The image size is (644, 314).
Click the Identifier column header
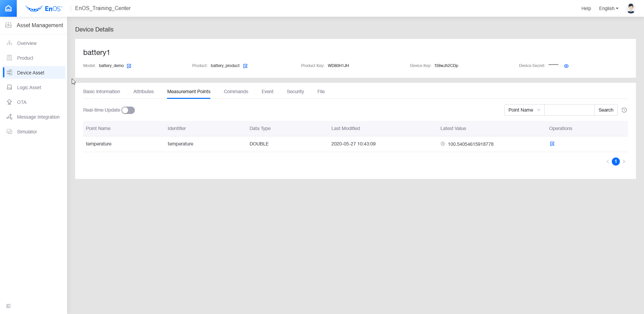(177, 128)
